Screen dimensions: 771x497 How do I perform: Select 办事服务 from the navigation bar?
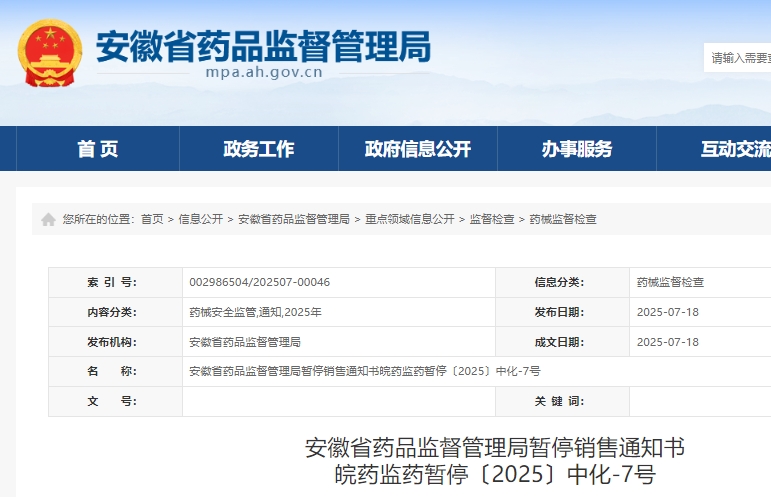coord(577,149)
